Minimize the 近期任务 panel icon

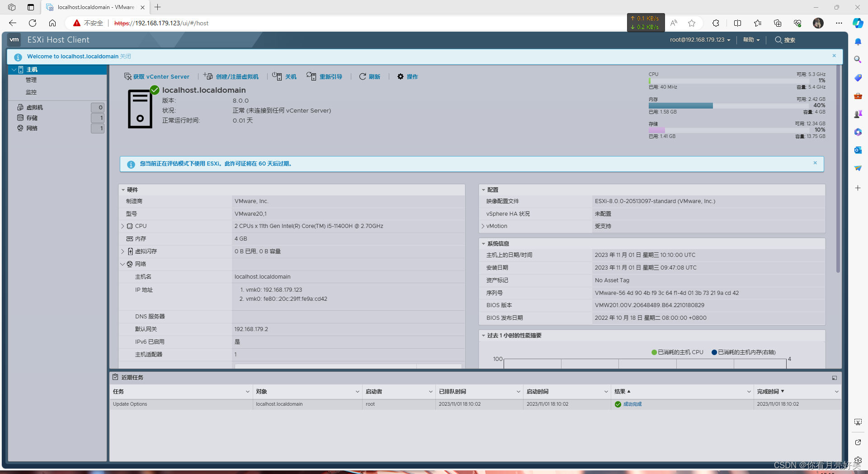click(x=835, y=378)
